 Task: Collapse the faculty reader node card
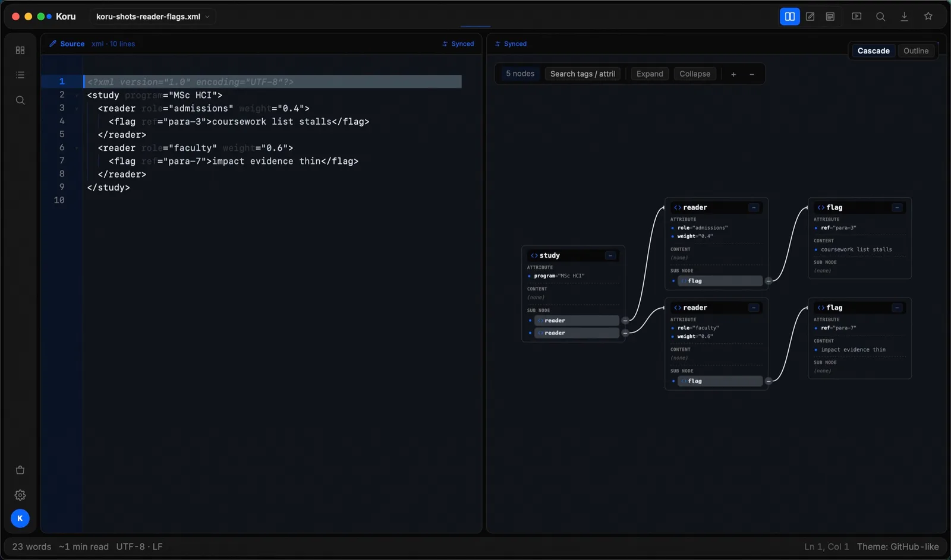tap(754, 308)
